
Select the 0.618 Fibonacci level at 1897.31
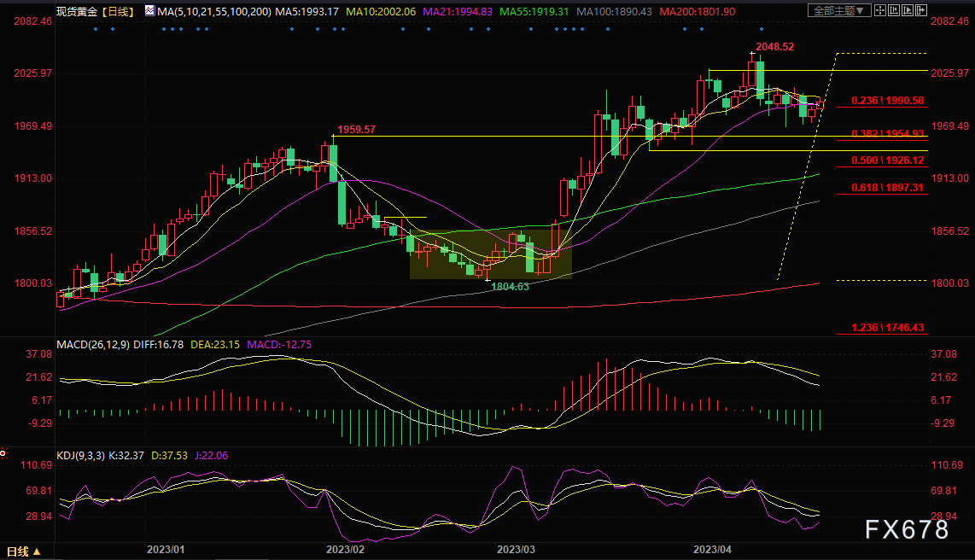click(882, 187)
